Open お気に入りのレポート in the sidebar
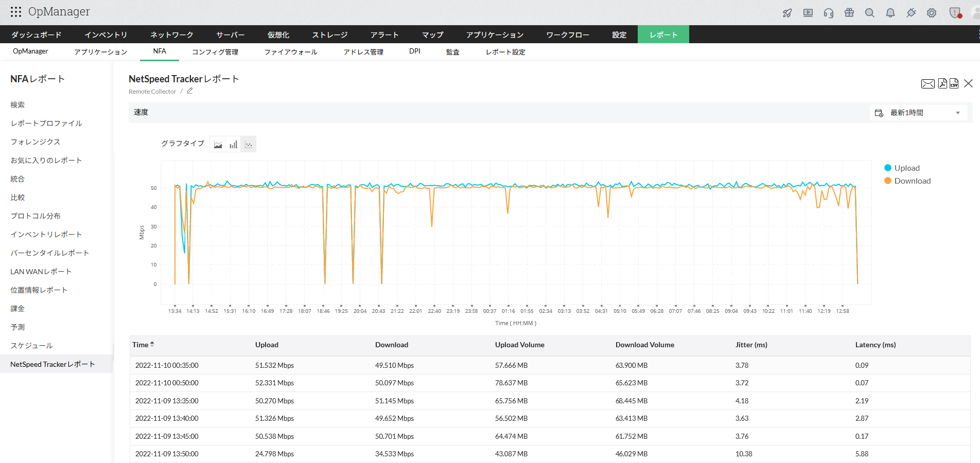Image resolution: width=980 pixels, height=463 pixels. [46, 161]
